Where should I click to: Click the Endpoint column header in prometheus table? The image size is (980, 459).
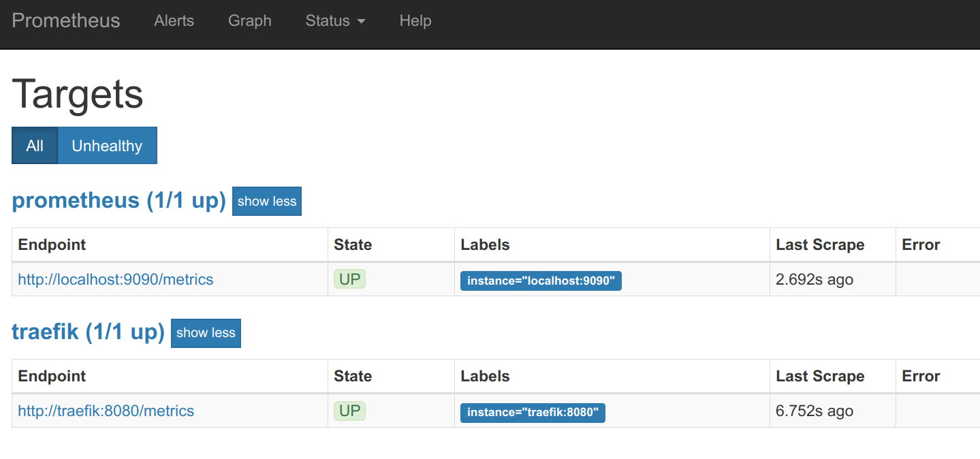click(51, 244)
